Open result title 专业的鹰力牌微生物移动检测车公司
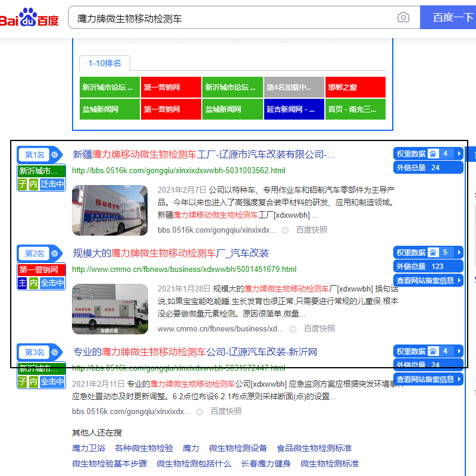476x476 pixels. tap(195, 352)
